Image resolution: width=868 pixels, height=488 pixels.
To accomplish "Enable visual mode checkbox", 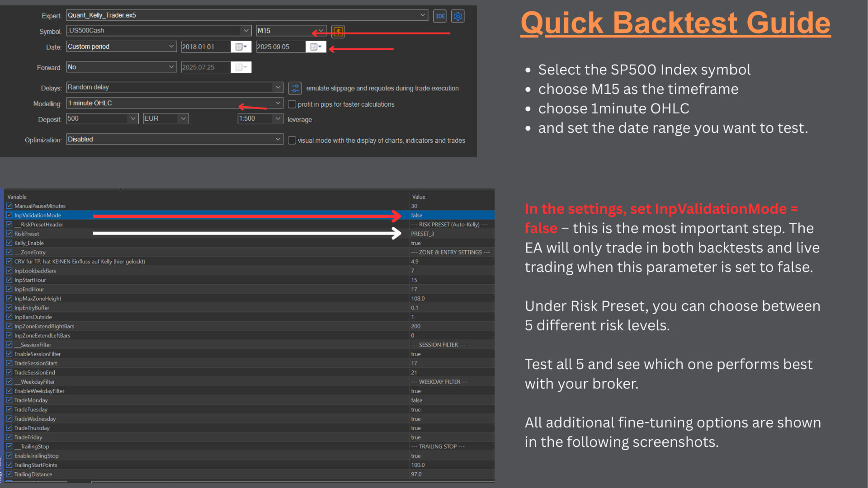I will coord(292,141).
